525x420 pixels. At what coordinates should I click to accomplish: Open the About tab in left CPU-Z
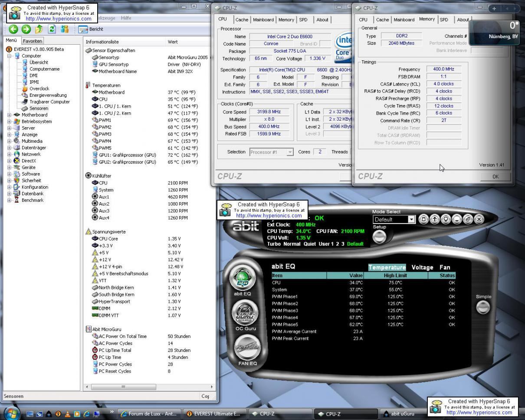click(322, 20)
